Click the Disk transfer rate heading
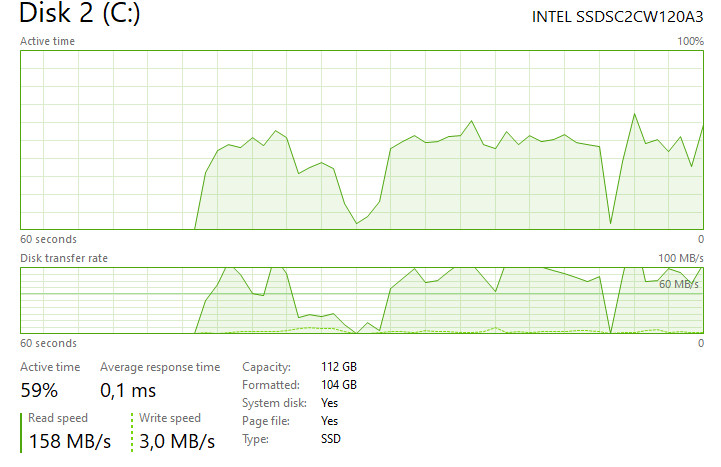 pos(64,258)
